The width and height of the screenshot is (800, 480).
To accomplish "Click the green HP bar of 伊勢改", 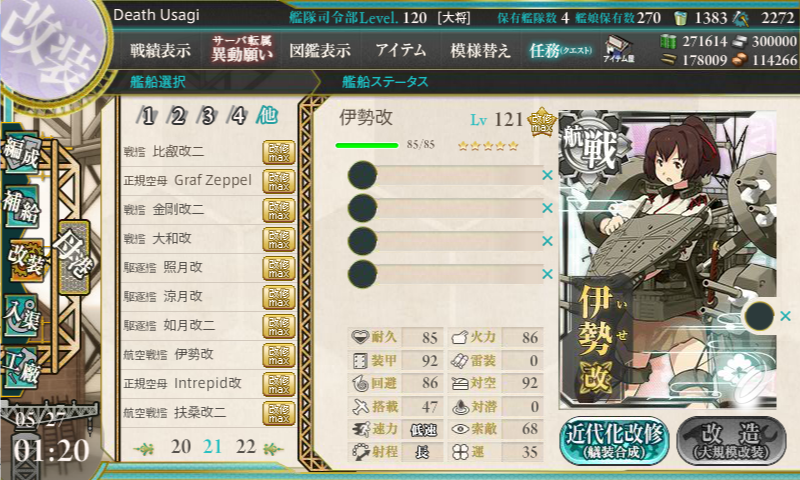I will pos(367,145).
